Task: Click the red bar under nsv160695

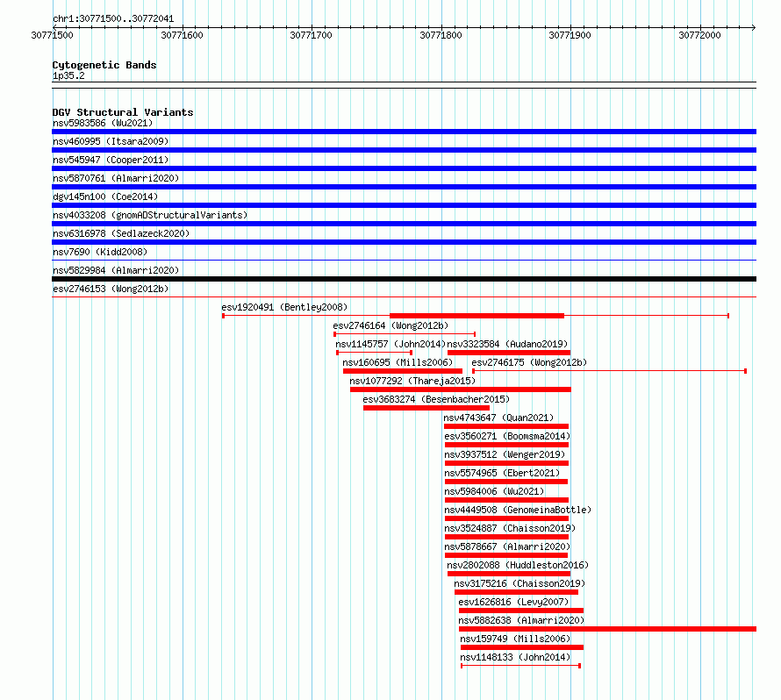Action: click(x=403, y=371)
